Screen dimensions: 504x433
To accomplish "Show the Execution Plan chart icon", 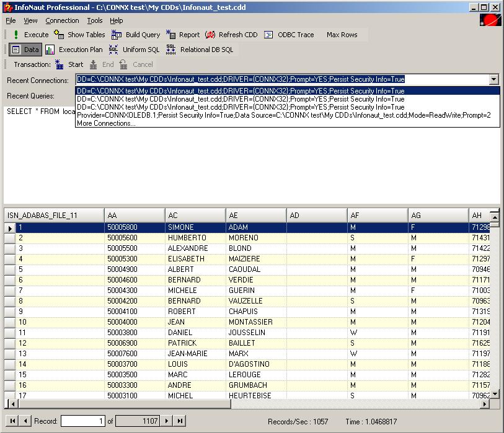I will click(x=50, y=50).
